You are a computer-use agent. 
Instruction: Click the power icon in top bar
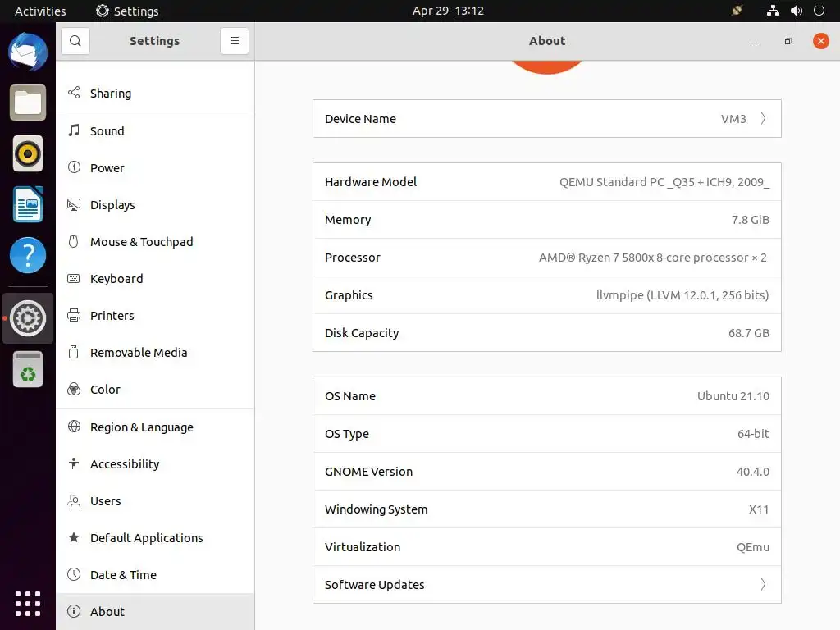[819, 11]
